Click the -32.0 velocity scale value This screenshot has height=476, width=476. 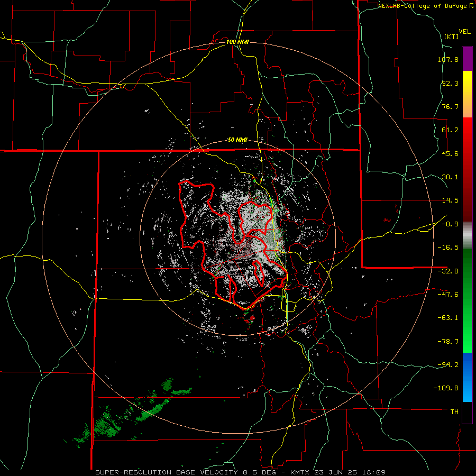click(448, 271)
